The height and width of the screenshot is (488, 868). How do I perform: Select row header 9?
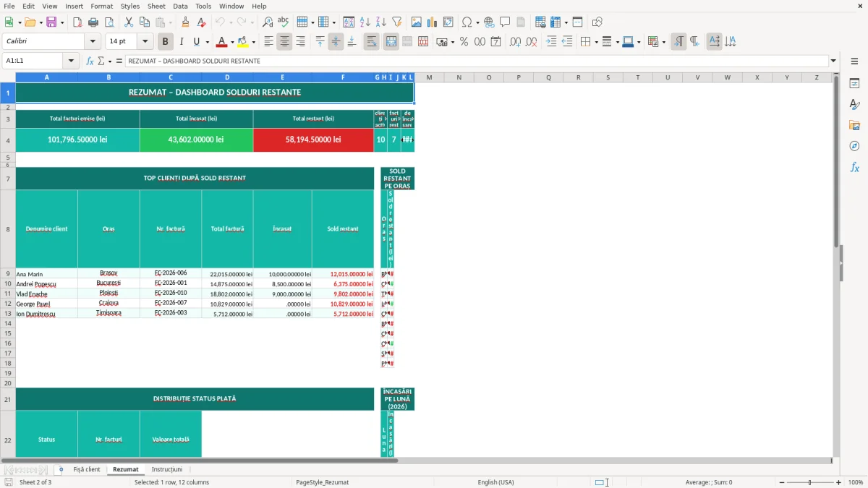[x=7, y=274]
